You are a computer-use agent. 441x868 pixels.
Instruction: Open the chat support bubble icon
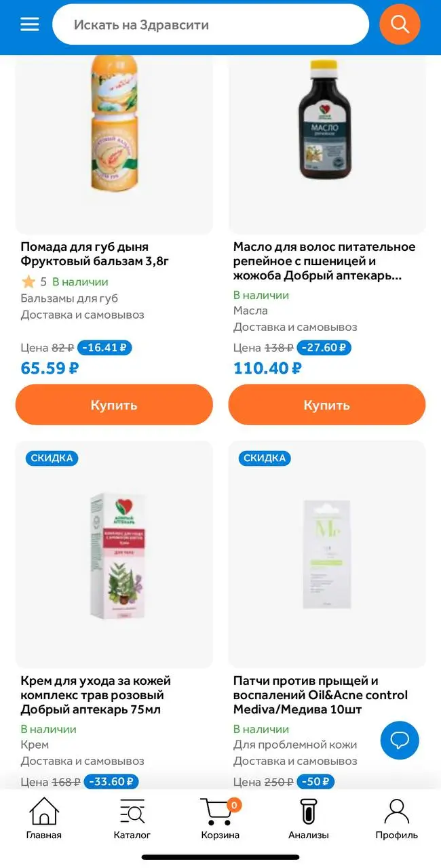[400, 741]
